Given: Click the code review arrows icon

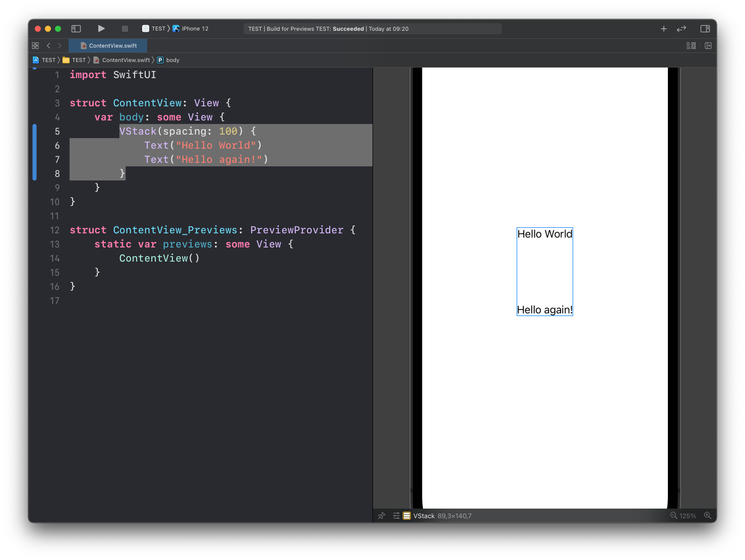Looking at the screenshot, I should [x=681, y=29].
